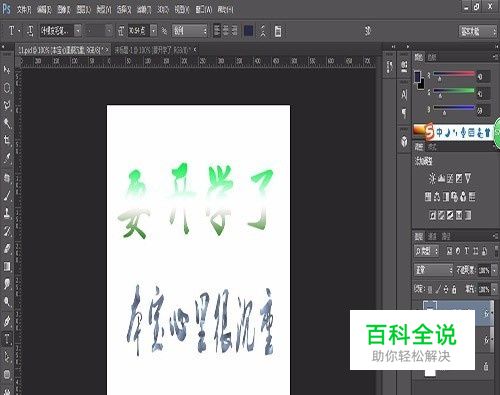
Task: Select the Path Selection tool
Action: [x=7, y=357]
